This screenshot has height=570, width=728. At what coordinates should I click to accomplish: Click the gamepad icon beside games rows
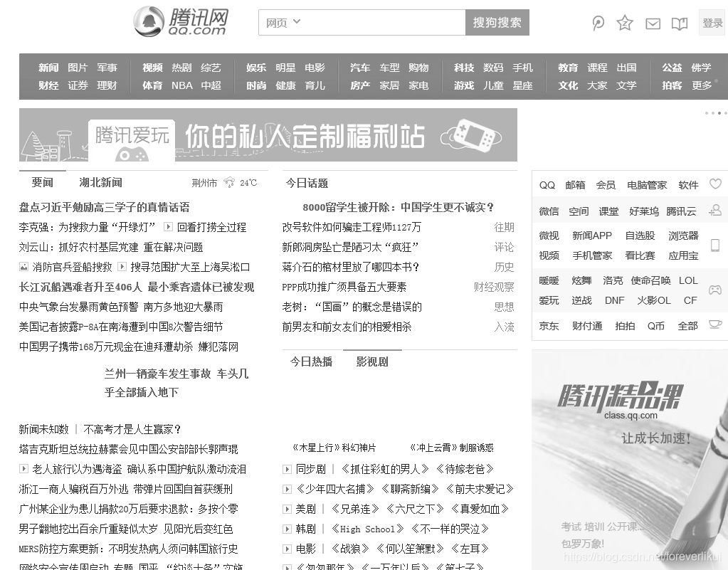715,290
